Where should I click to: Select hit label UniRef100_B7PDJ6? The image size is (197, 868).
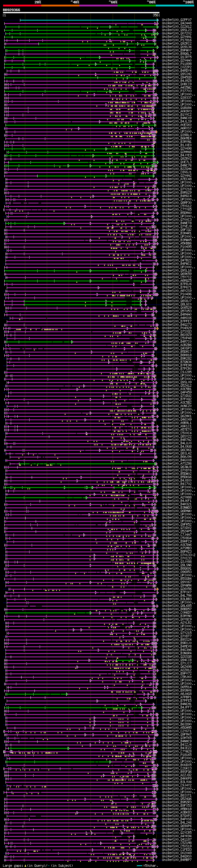point(177,284)
